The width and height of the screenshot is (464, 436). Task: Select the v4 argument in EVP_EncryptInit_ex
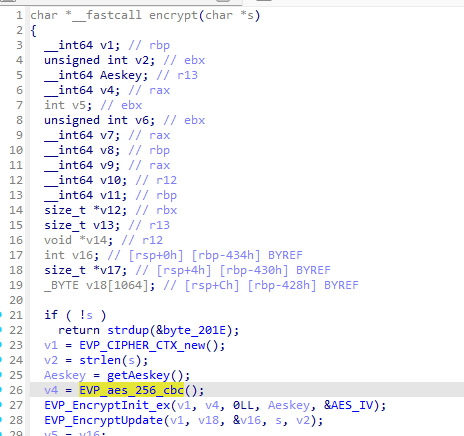(212, 405)
